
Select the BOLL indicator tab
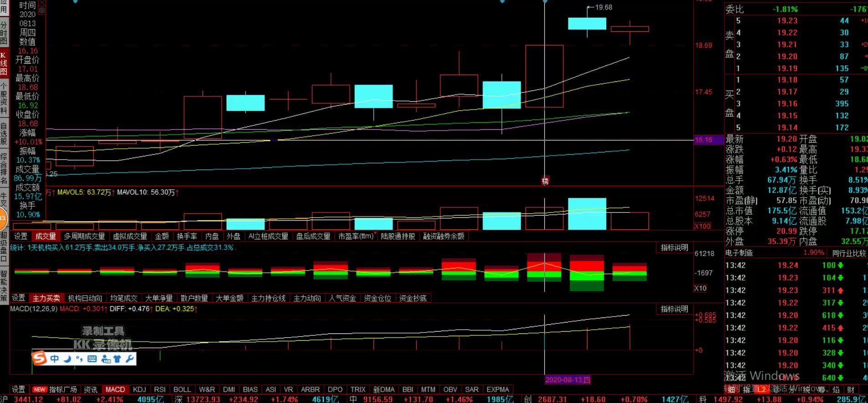pos(182,389)
